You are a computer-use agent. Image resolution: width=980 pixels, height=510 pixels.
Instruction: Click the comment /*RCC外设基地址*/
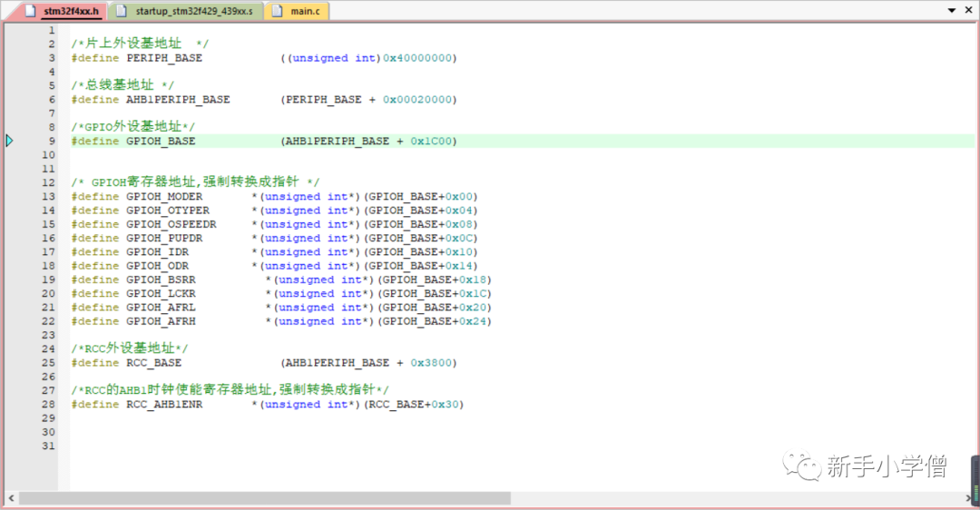tap(130, 348)
